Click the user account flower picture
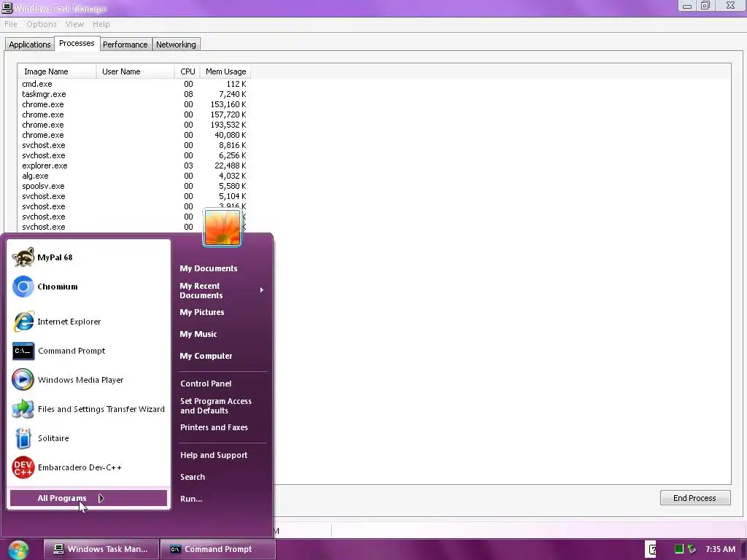Viewport: 747px width, 560px height. coord(222,227)
